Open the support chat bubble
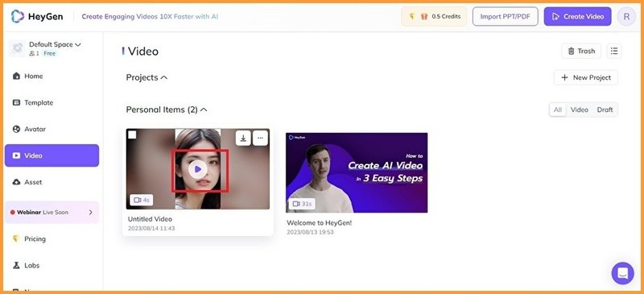The height and width of the screenshot is (294, 644). tap(622, 273)
